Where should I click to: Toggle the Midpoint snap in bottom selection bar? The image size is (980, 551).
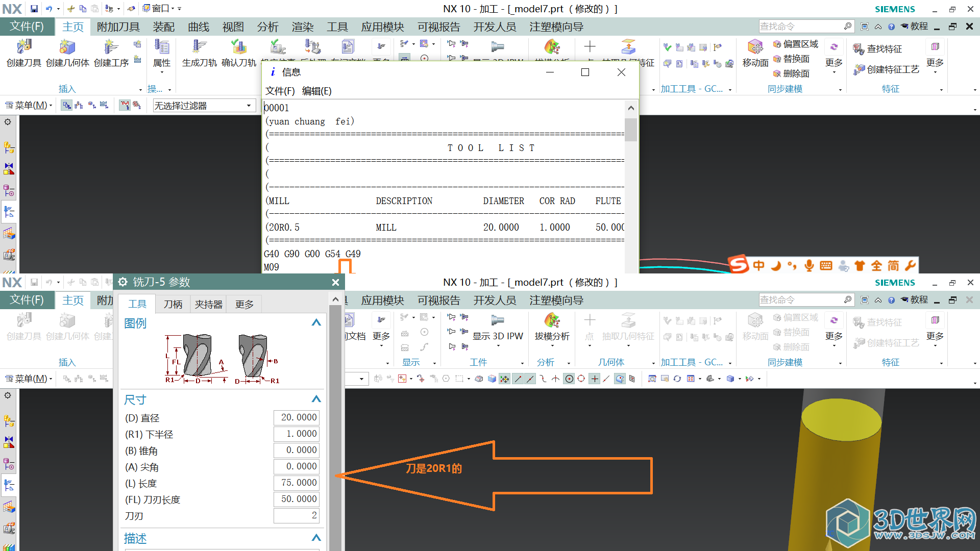click(x=530, y=379)
